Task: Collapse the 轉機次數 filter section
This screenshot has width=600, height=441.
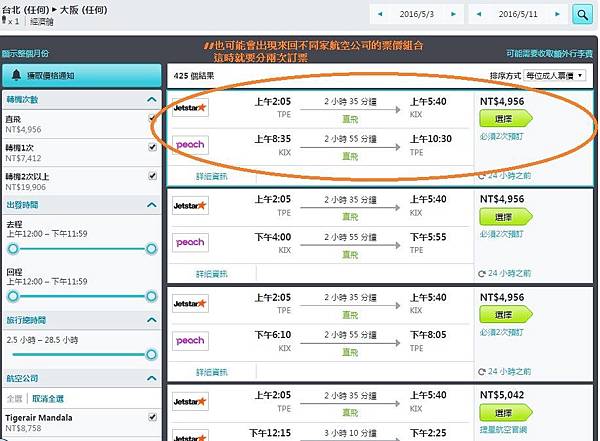Action: 152,100
